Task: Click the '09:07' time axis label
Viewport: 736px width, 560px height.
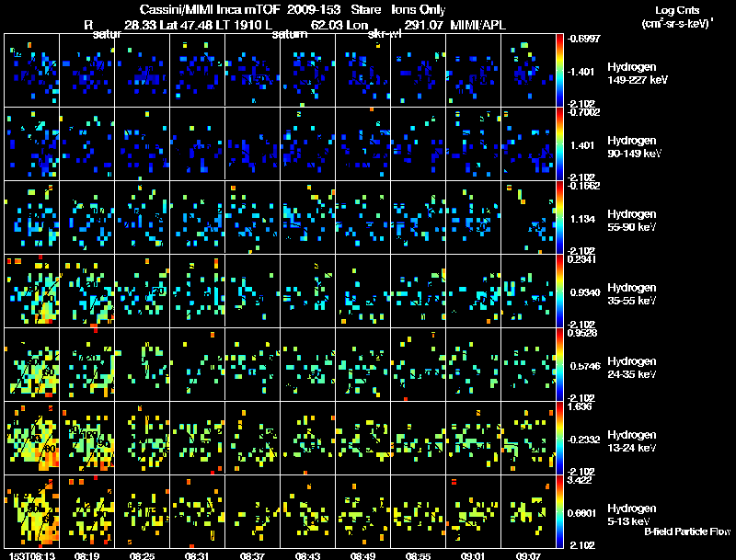Action: point(528,555)
